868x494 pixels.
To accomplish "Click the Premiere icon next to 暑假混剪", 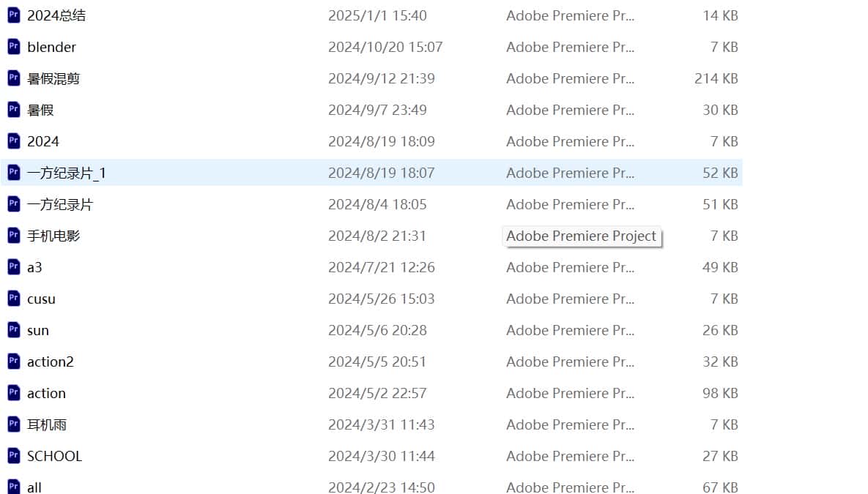I will click(x=14, y=78).
